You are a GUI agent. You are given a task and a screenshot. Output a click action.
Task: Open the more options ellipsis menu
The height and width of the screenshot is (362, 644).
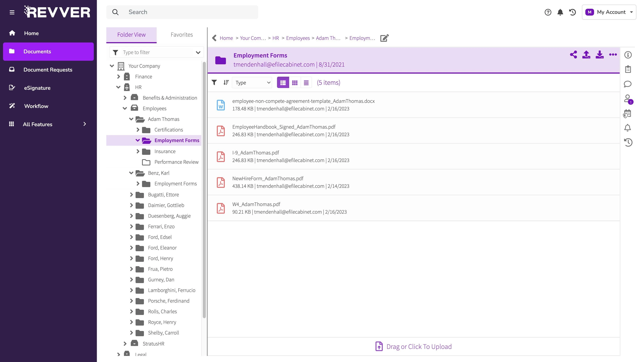[x=613, y=55]
